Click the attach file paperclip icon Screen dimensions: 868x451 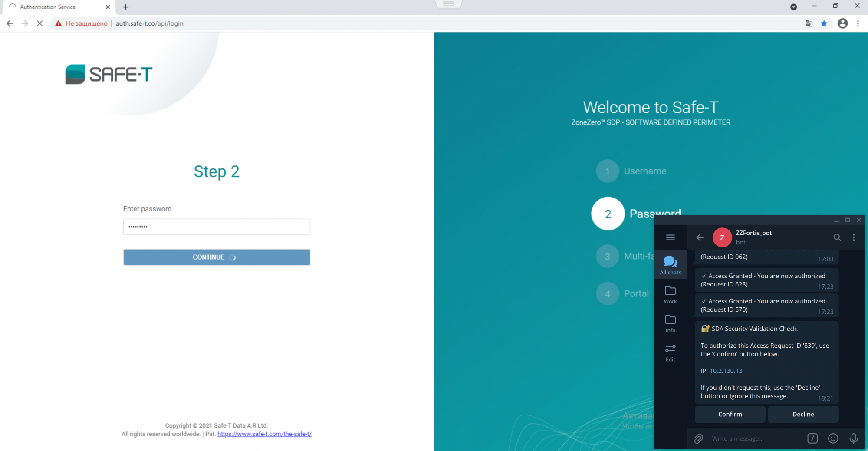click(x=699, y=439)
